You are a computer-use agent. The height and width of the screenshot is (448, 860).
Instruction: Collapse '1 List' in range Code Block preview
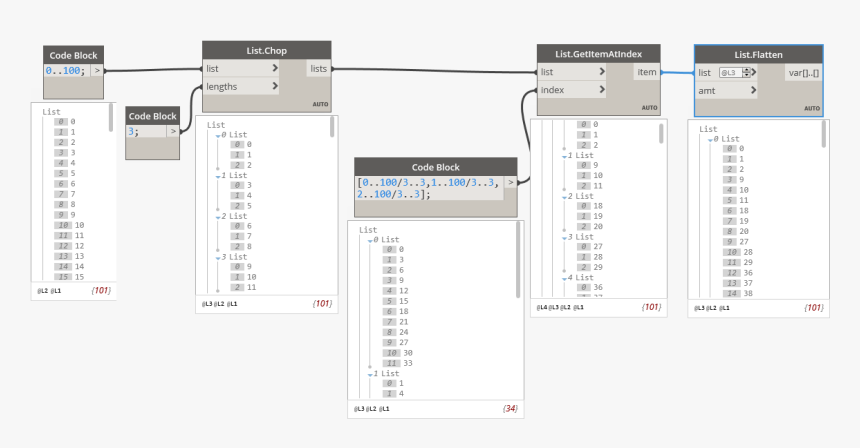pos(370,374)
